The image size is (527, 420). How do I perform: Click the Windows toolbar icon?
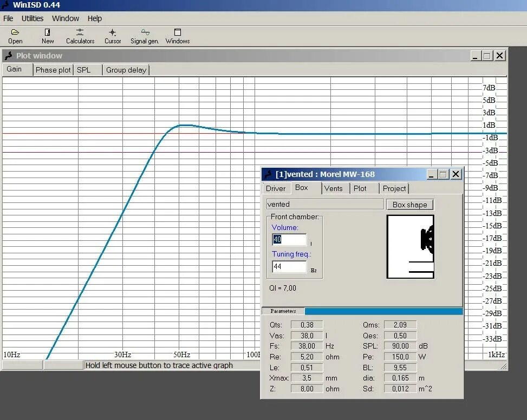pos(178,36)
